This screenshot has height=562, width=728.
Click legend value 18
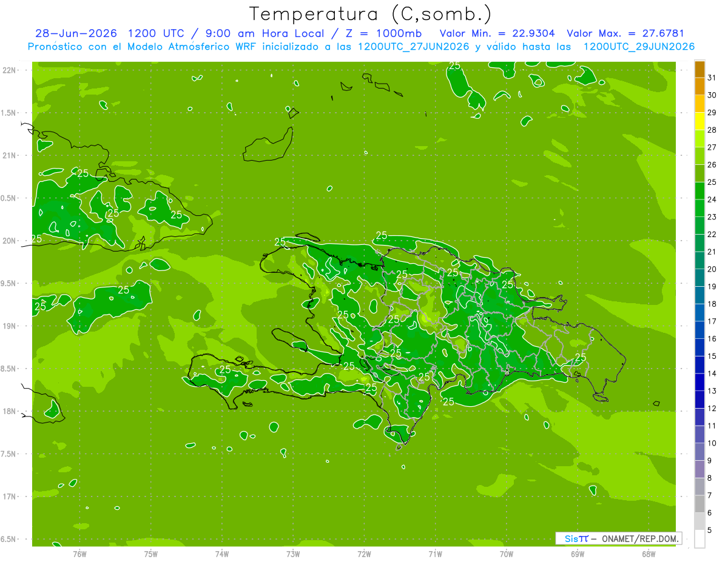point(712,304)
